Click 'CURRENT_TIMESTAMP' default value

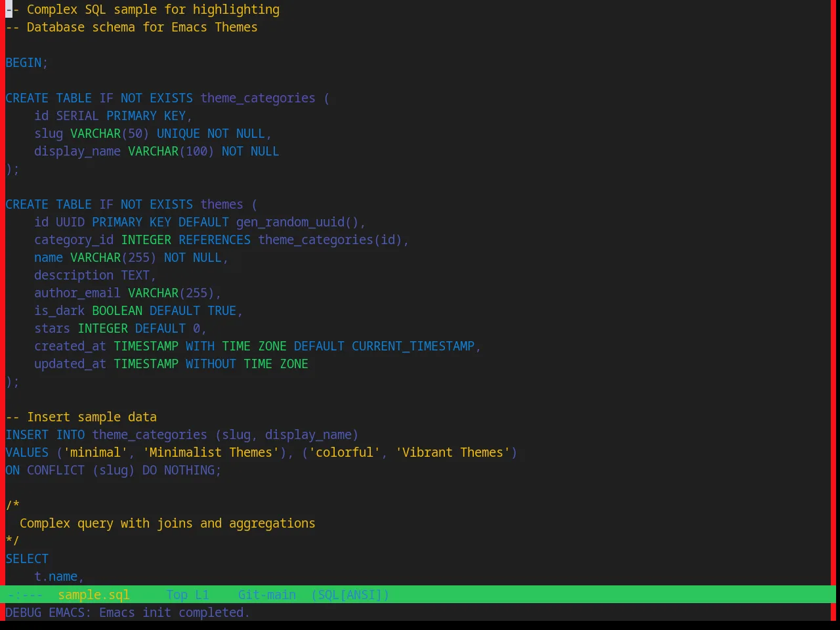tap(413, 346)
